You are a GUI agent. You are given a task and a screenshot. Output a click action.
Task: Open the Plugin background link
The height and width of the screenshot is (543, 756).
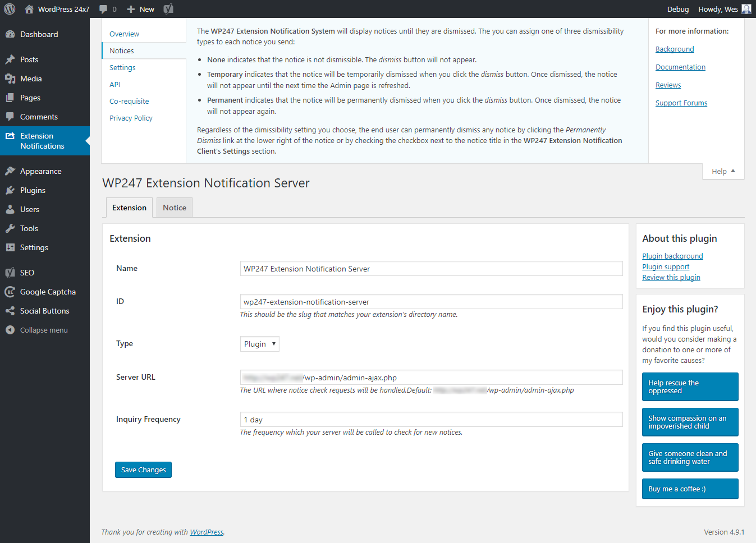click(x=672, y=256)
